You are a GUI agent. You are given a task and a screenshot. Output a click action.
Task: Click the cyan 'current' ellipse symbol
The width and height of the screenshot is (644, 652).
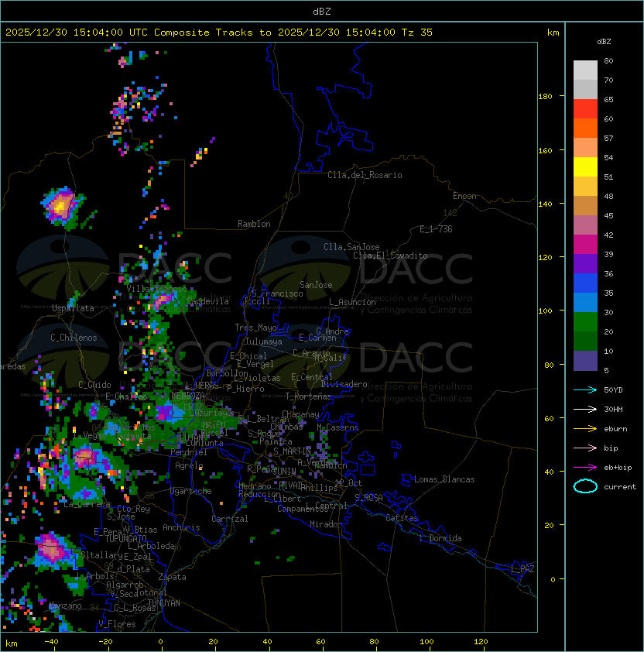tap(585, 486)
